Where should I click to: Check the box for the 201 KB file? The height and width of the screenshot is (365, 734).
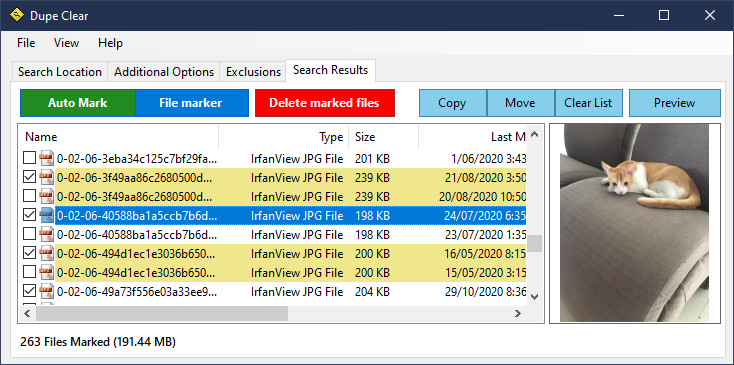[x=29, y=158]
